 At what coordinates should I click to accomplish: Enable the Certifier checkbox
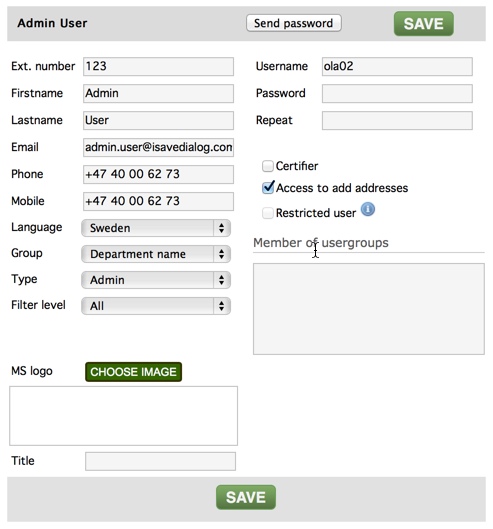point(268,166)
